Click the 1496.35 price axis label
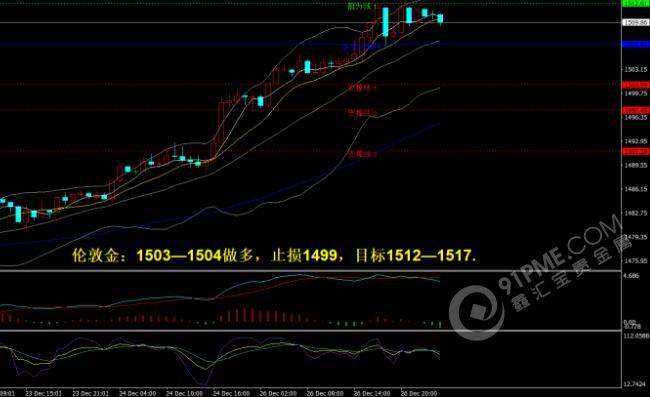Screen dimensions: 650x397 tap(636, 118)
